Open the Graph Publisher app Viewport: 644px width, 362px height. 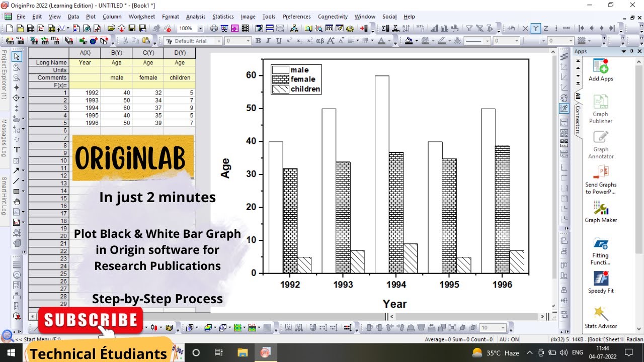601,109
